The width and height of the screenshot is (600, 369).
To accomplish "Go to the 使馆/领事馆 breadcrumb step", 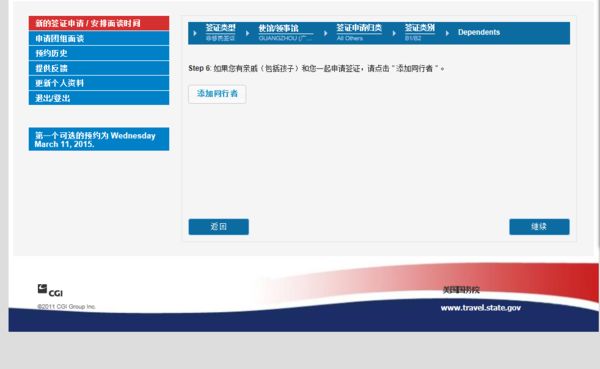I will click(278, 28).
